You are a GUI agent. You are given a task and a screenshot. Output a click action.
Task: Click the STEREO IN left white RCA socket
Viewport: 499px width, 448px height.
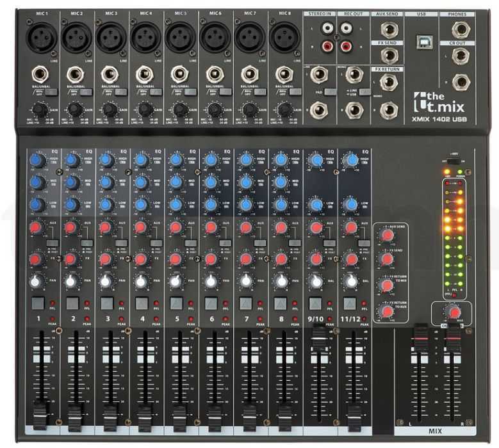pyautogui.click(x=327, y=28)
